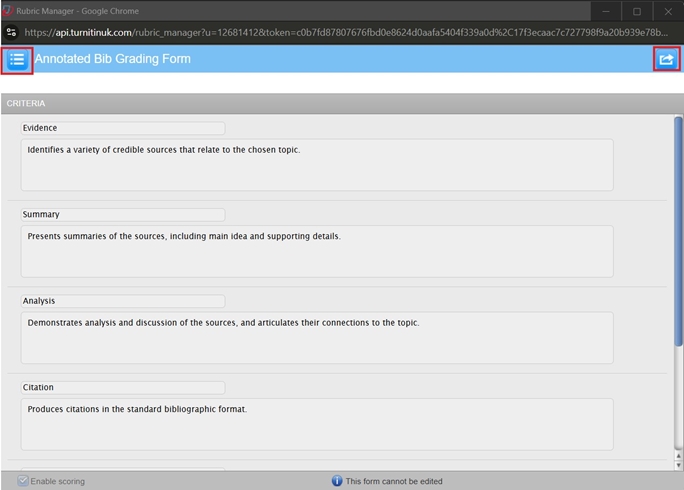Image resolution: width=684 pixels, height=490 pixels.
Task: Click the scrollbar down arrow
Action: pyautogui.click(x=678, y=465)
